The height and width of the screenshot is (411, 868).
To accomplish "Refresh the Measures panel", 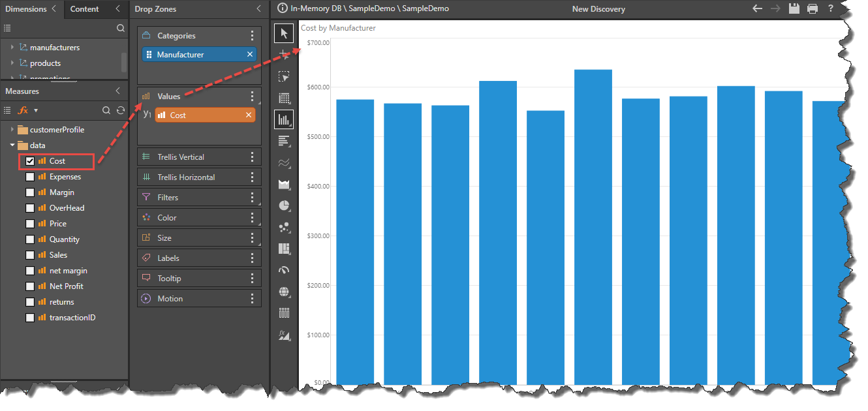I will (x=121, y=110).
